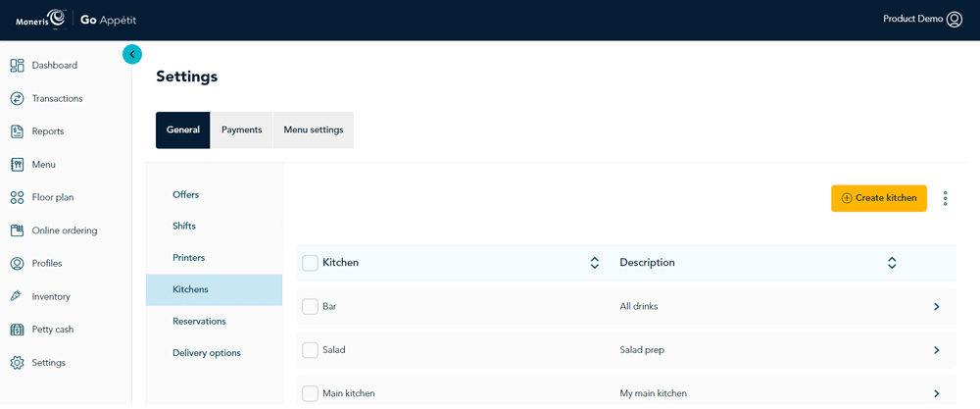Click the 'Bar' kitchen name
Image resolution: width=980 pixels, height=409 pixels.
click(329, 307)
